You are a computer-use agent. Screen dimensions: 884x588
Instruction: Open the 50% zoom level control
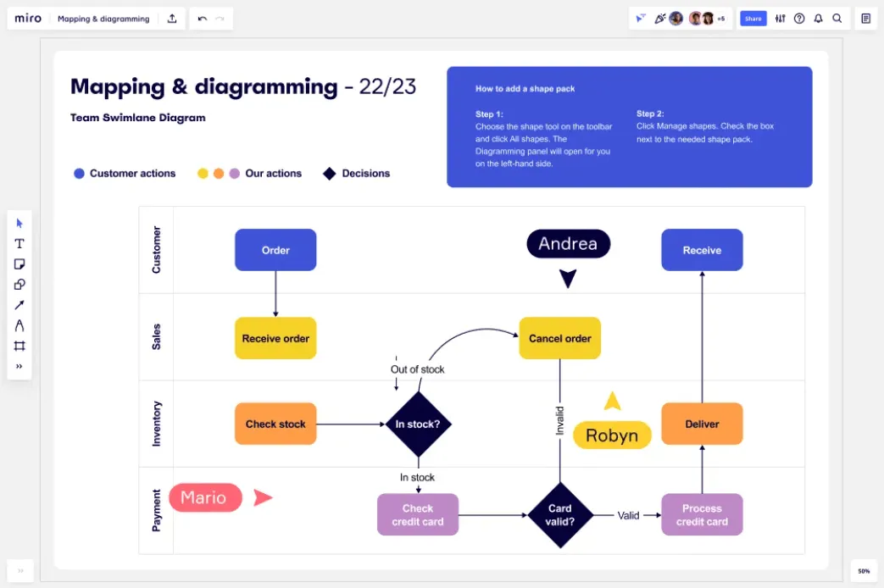pyautogui.click(x=864, y=571)
